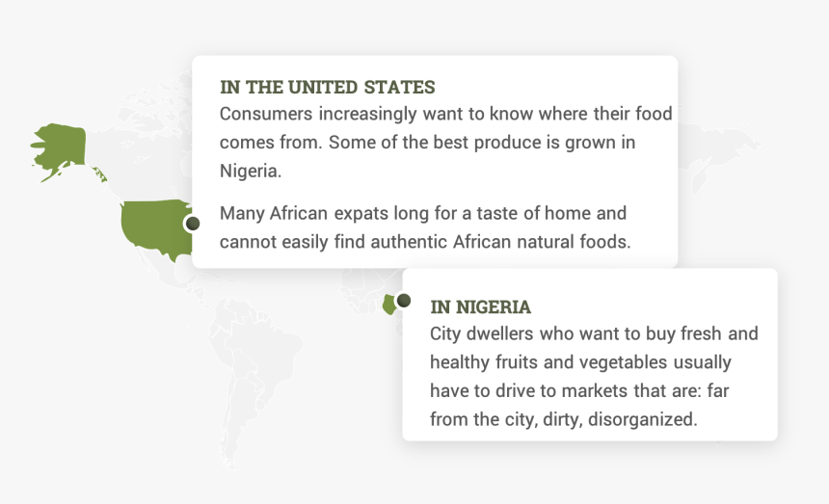Click the 'IN NIGERIA' heading
Image resolution: width=829 pixels, height=504 pixels.
point(481,307)
